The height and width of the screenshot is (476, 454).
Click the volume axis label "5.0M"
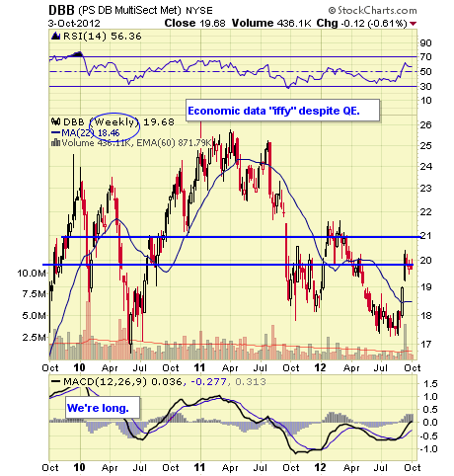(x=35, y=316)
